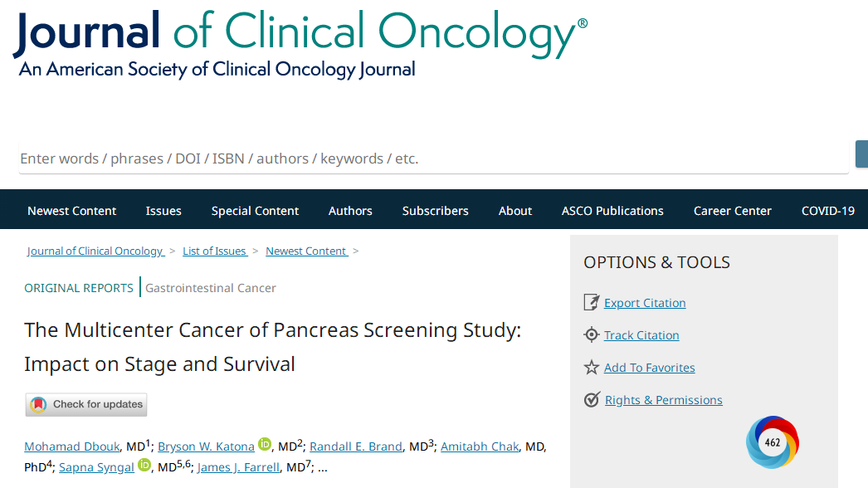Open the Altmetric score 462 badge

[773, 442]
